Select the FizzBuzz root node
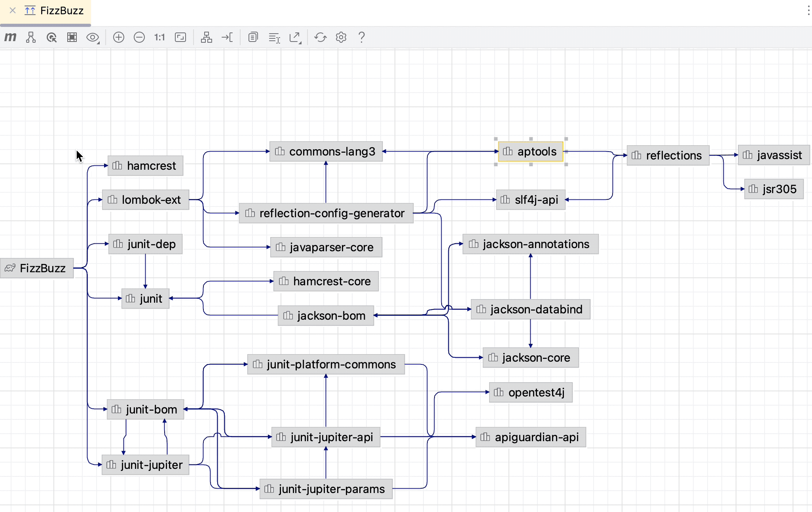 [x=38, y=268]
